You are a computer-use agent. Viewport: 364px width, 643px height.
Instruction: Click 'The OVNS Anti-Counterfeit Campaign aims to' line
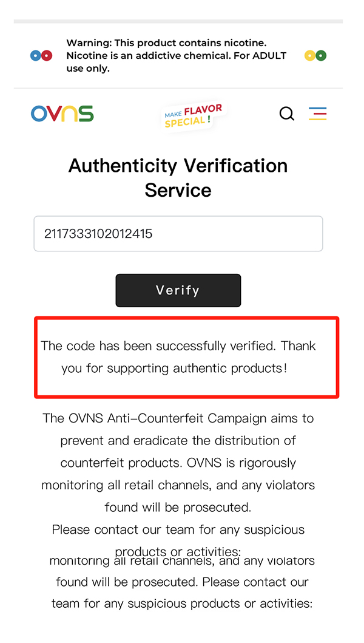pyautogui.click(x=178, y=418)
